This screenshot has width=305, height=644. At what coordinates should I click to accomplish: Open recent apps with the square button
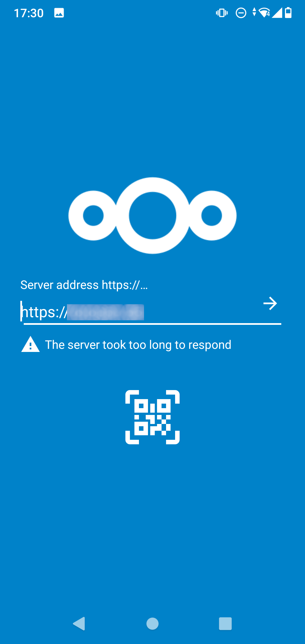(225, 623)
